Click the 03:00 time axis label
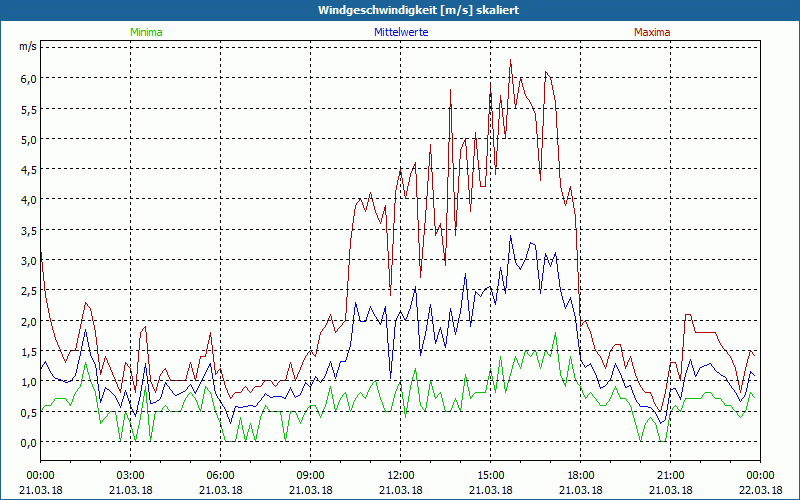800x500 pixels. (130, 476)
